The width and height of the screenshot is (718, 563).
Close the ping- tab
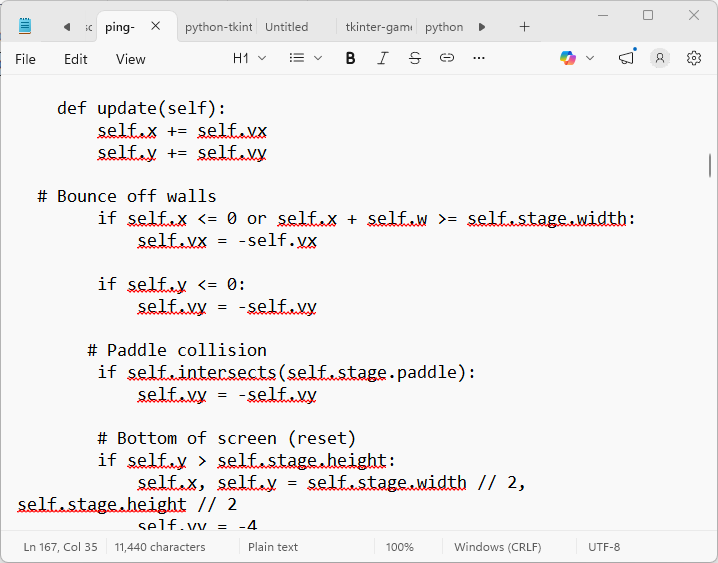pos(156,26)
